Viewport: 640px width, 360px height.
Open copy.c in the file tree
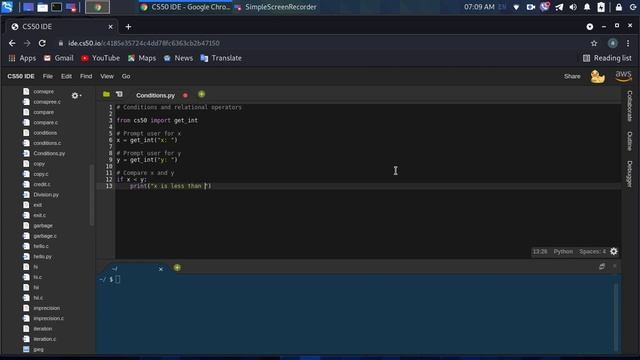(x=40, y=174)
